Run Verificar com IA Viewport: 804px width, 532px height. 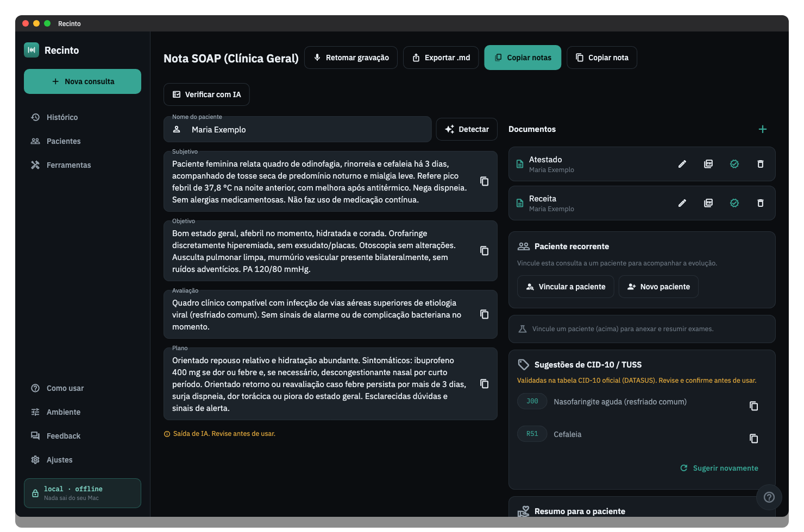pyautogui.click(x=206, y=94)
